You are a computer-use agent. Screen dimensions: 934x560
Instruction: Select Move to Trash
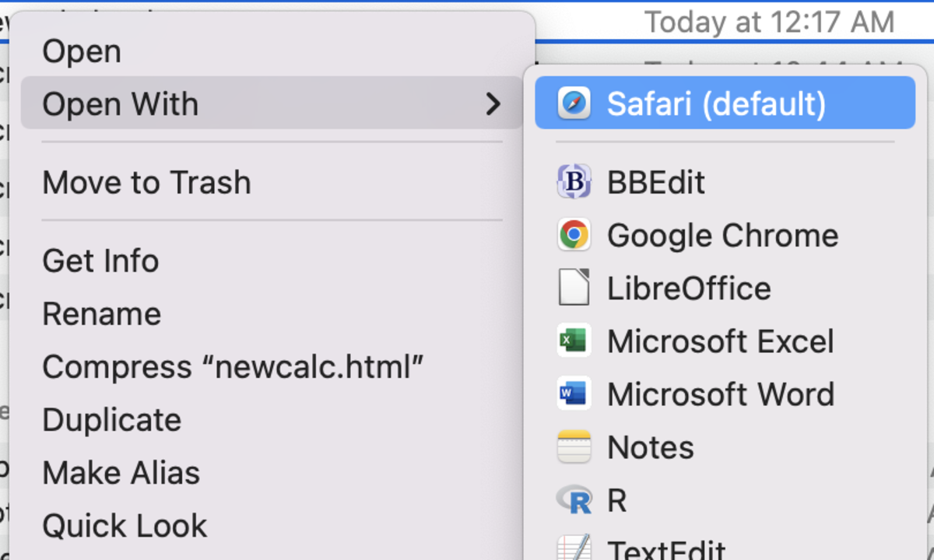pos(146,183)
